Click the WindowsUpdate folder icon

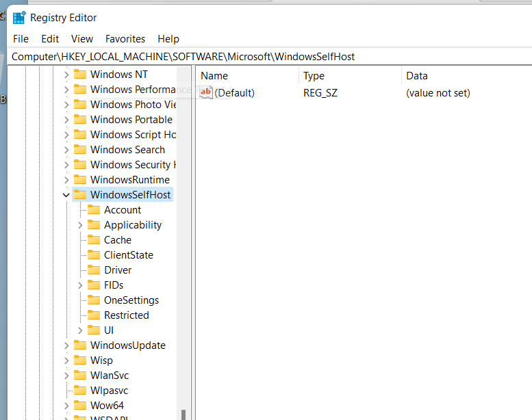click(80, 345)
